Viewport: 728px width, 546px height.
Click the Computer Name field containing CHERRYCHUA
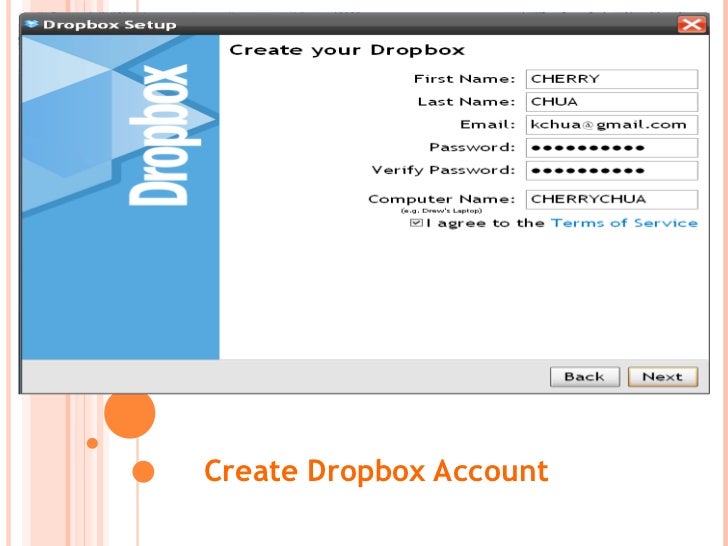pos(611,199)
